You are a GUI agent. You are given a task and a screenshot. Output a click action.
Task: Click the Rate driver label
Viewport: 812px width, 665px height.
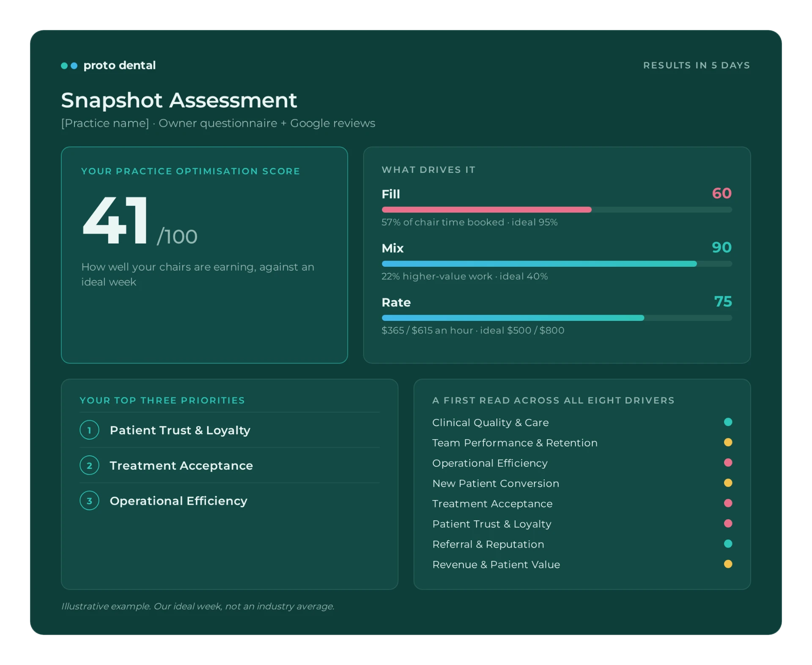click(x=396, y=302)
